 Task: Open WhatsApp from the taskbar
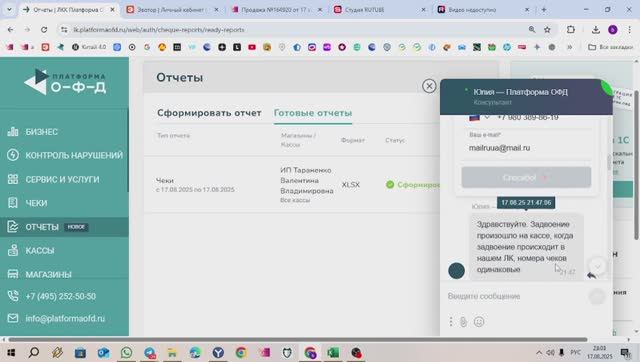pos(127,353)
